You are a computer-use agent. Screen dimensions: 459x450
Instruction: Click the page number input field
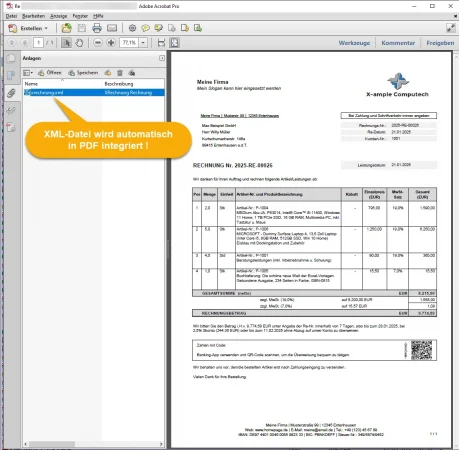click(x=38, y=43)
